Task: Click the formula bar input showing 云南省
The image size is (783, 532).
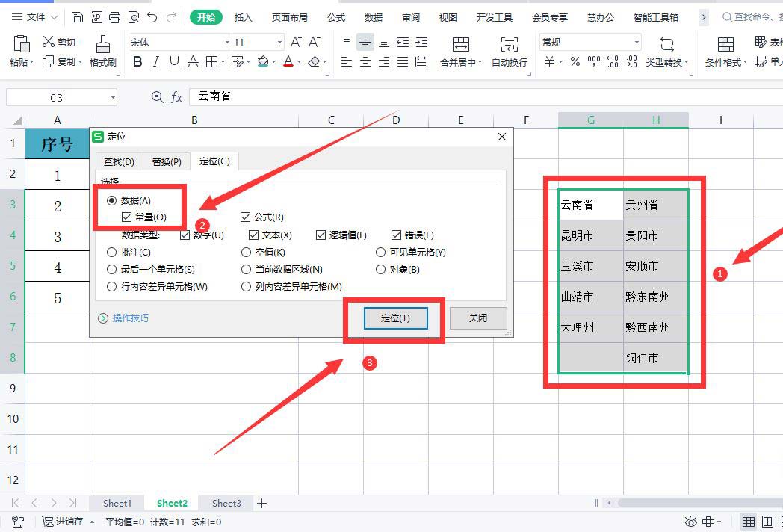Action: tap(486, 97)
